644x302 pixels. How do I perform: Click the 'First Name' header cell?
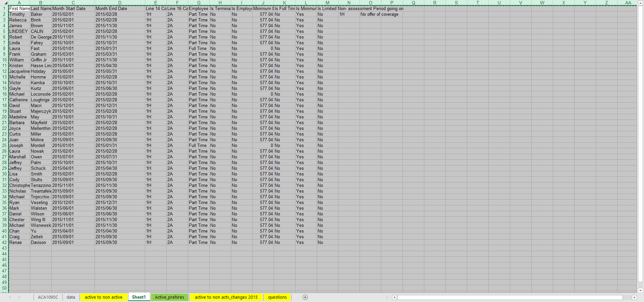click(x=19, y=9)
